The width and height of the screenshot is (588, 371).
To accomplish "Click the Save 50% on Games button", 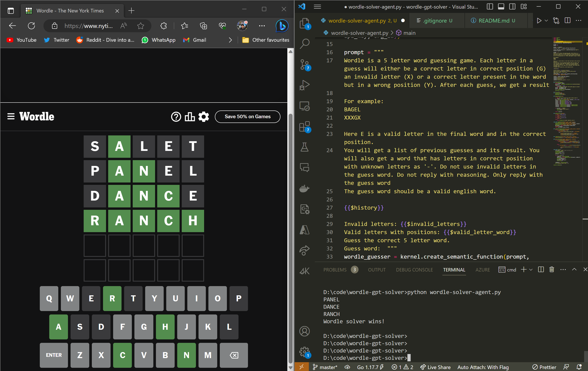I will (x=247, y=117).
